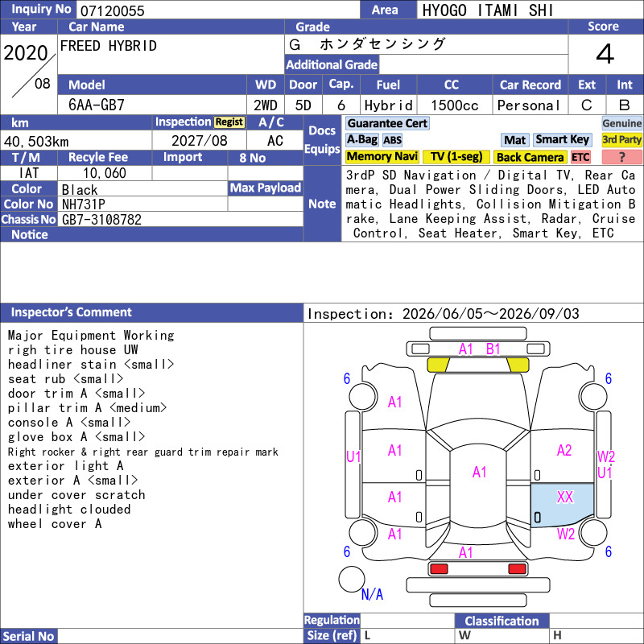Click the B1 mark on front bumper
644x644 pixels.
coord(493,349)
